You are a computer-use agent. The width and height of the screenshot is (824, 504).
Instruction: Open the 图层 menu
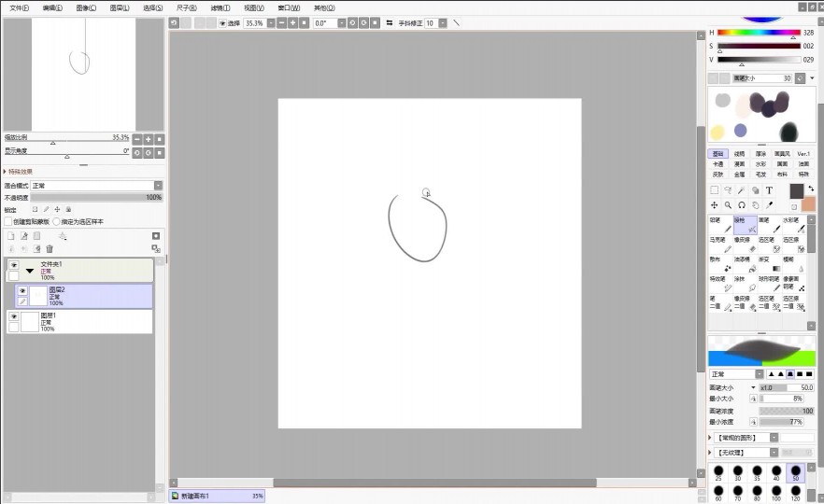click(x=120, y=7)
